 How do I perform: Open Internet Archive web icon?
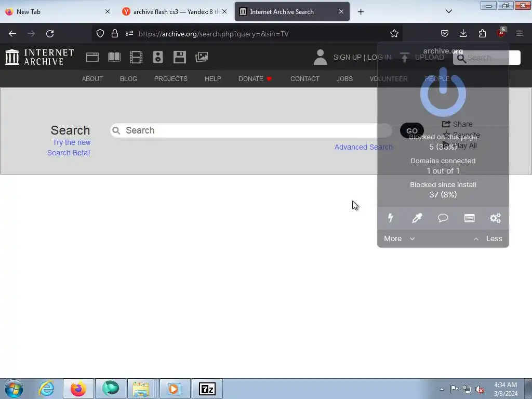pyautogui.click(x=92, y=57)
